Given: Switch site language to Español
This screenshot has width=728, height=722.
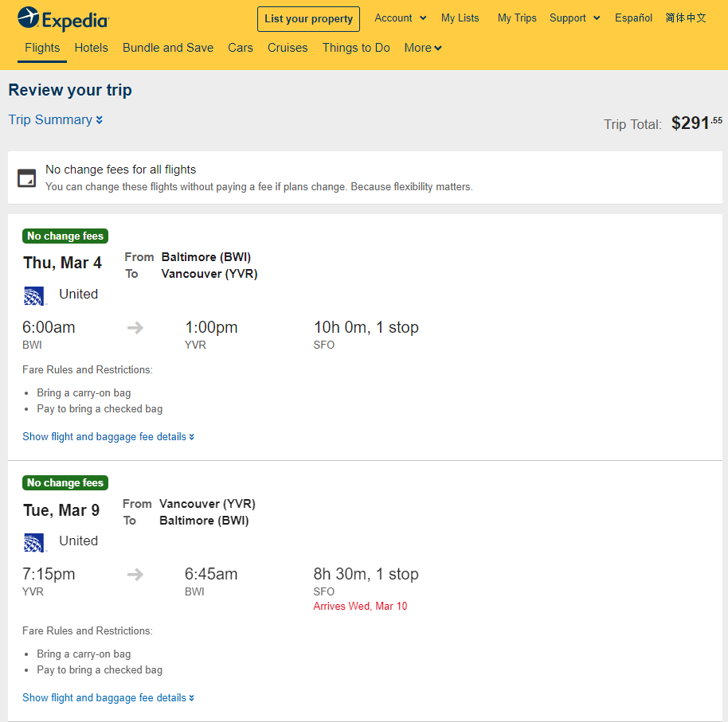Looking at the screenshot, I should click(633, 18).
